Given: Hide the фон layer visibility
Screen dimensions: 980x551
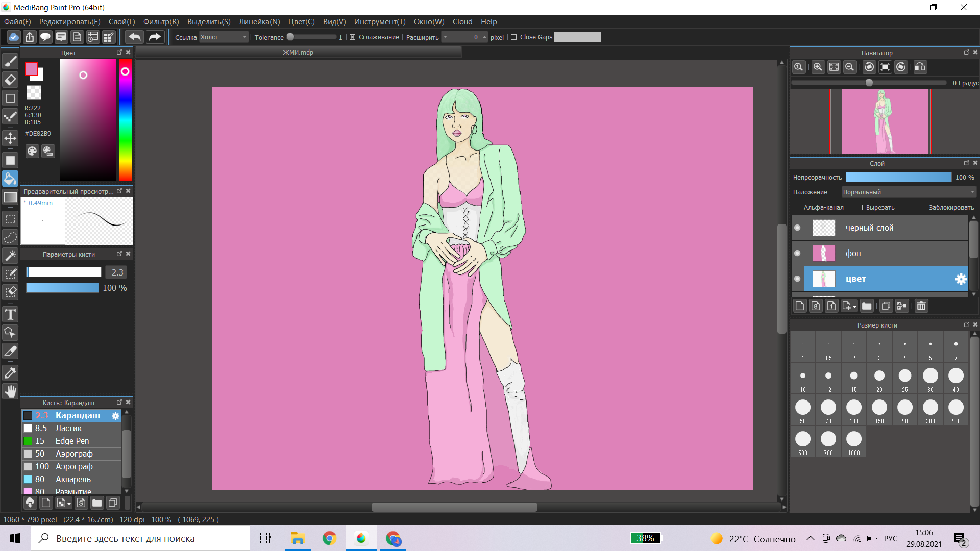Looking at the screenshot, I should (x=797, y=254).
